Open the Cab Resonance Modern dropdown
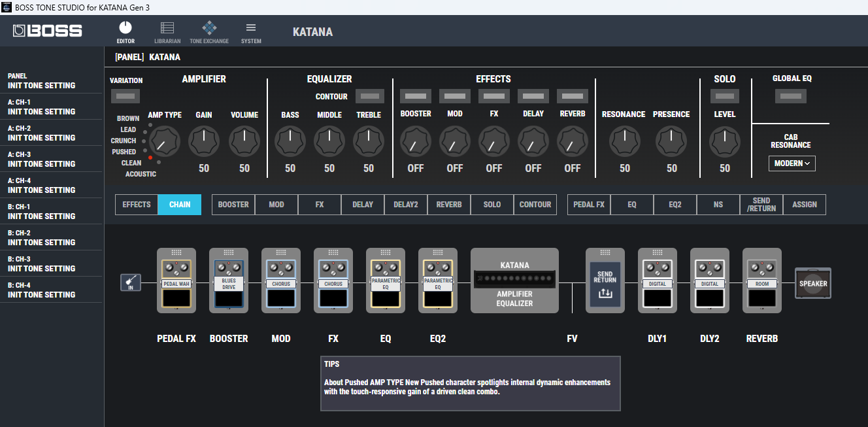The height and width of the screenshot is (427, 868). tap(792, 163)
